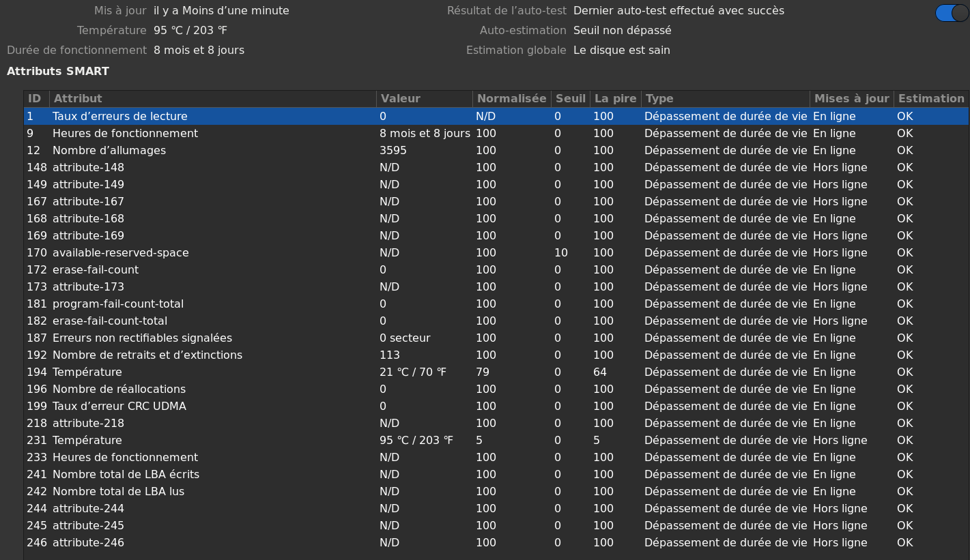Select the attribute-246 row
Screen dimensions: 970x560
tap(88, 543)
